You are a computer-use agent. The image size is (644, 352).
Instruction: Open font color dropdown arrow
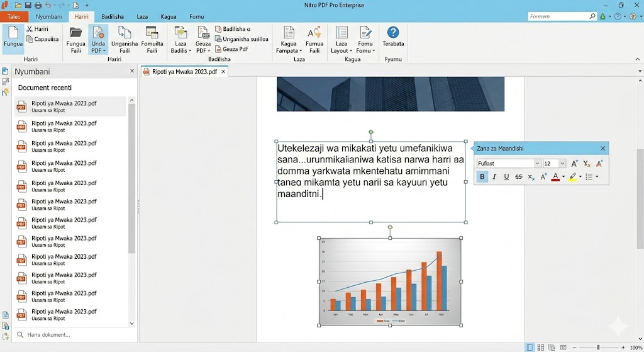(x=563, y=177)
